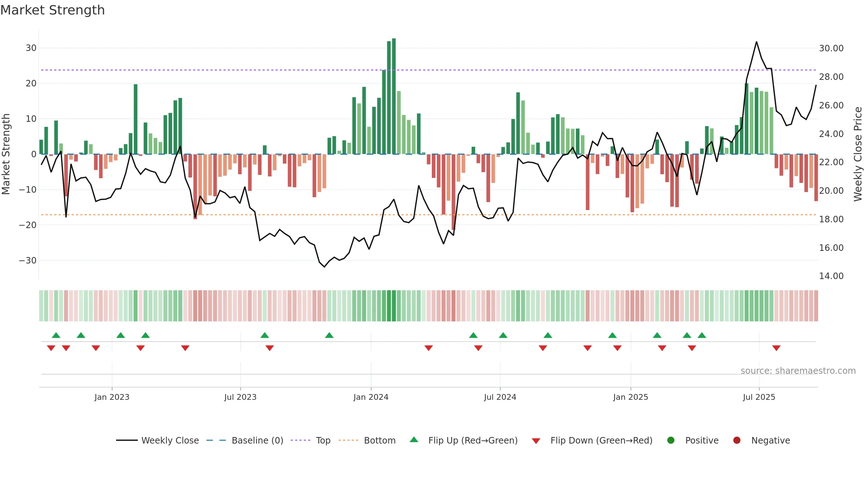Click the orange dotted Bottom threshold line

pyautogui.click(x=429, y=215)
